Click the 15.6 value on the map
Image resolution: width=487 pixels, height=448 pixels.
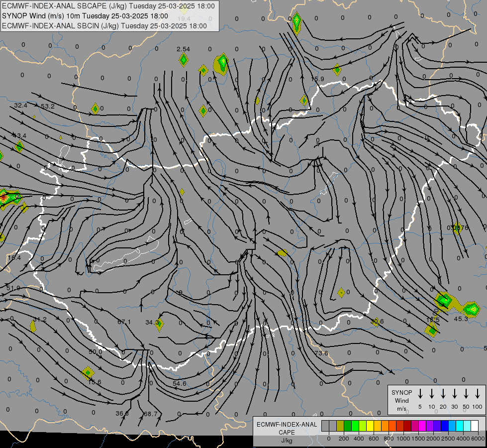point(95,382)
